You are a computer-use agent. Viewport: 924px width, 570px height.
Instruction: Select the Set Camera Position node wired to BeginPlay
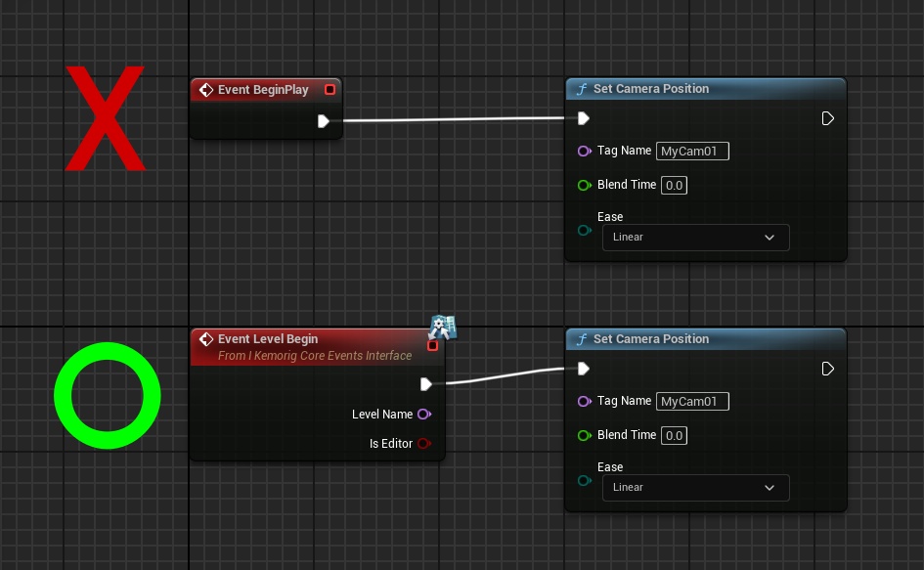tap(651, 89)
